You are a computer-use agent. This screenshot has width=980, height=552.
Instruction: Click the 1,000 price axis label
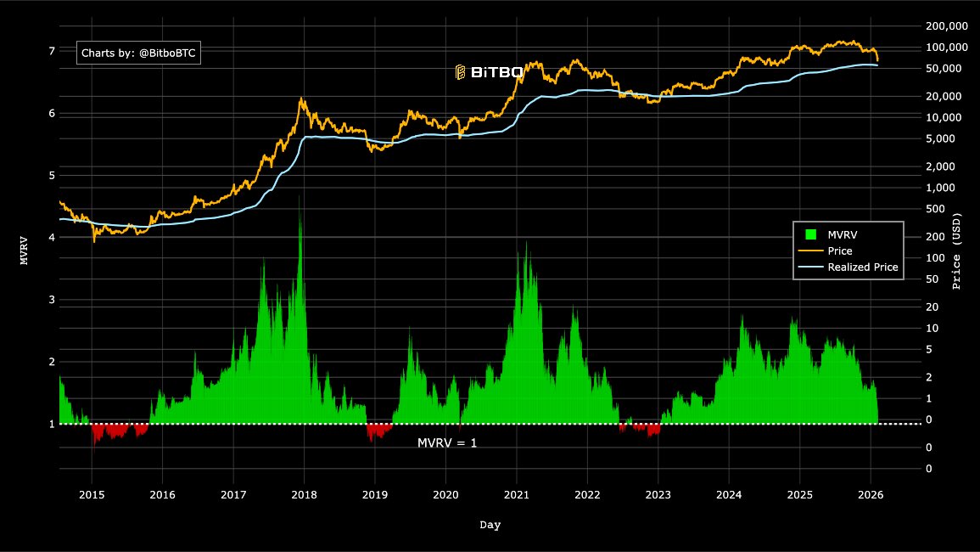click(x=941, y=188)
